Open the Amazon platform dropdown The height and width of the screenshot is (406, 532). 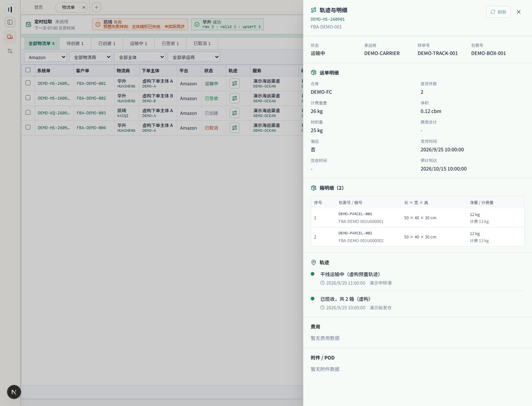45,57
